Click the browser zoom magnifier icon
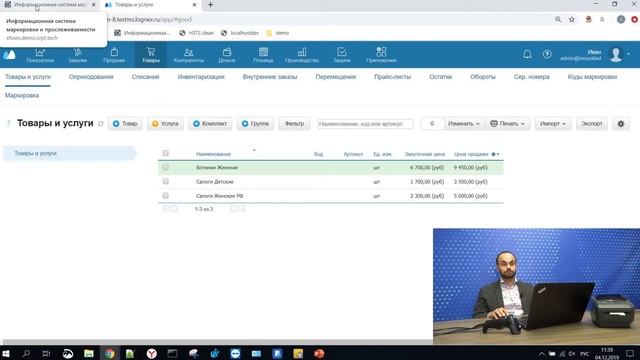 point(558,19)
